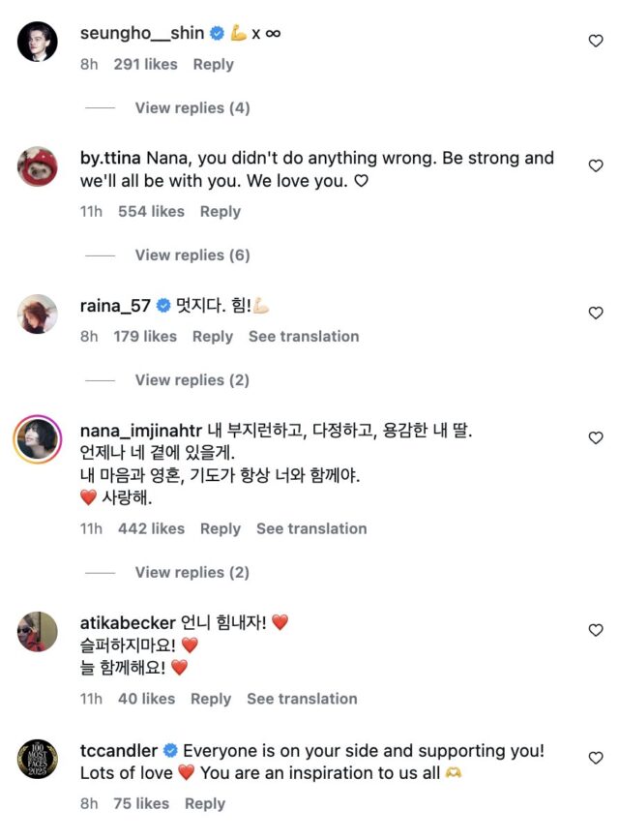Translate nana_imjinahtr's Korean comment
619x840 pixels.
[x=311, y=528]
